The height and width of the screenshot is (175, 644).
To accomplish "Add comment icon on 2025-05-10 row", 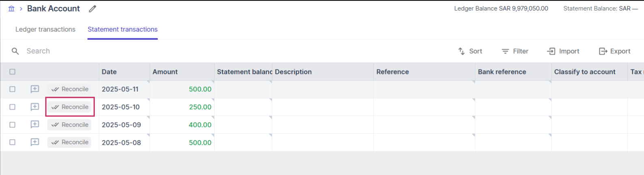I will click(35, 107).
